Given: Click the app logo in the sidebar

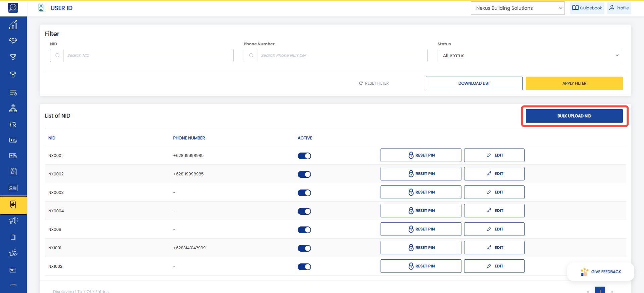Looking at the screenshot, I should coord(13,7).
